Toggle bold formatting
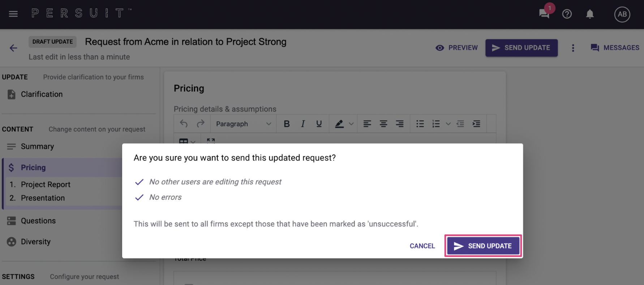Screen dimensions: 644x285 287,124
